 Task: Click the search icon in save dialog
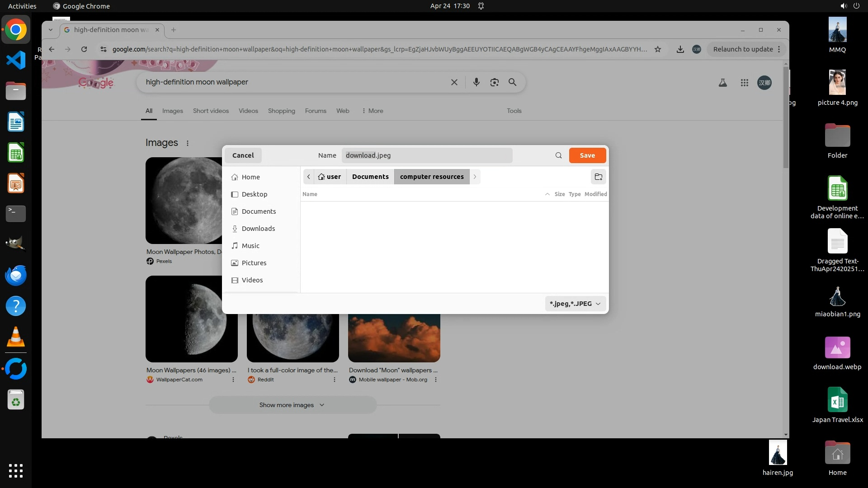558,155
